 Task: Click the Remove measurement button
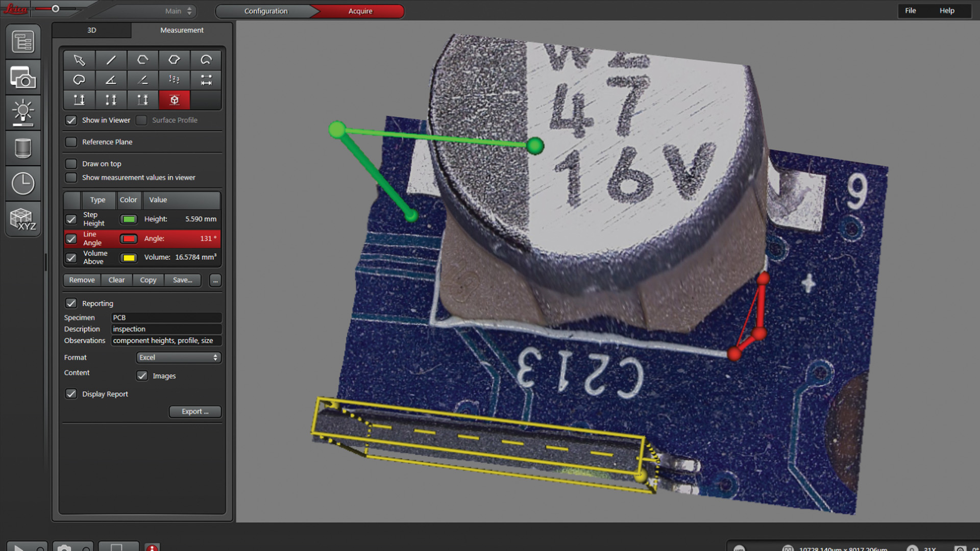[x=82, y=280]
